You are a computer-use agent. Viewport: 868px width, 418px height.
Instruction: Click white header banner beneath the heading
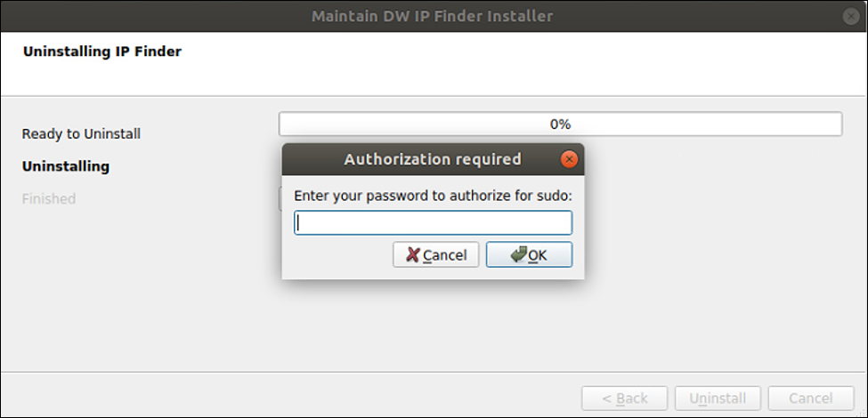pyautogui.click(x=434, y=77)
